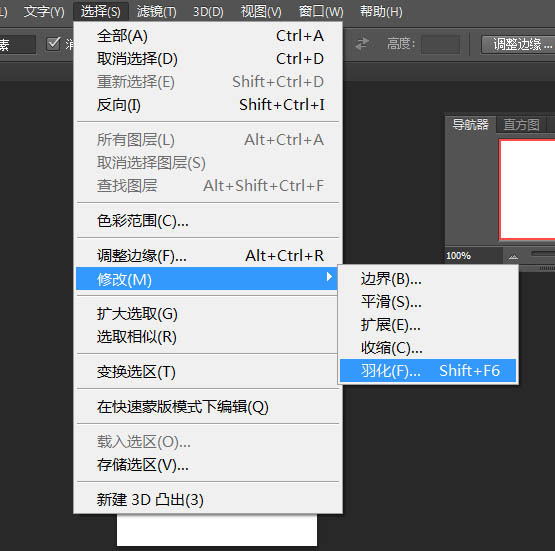555x551 pixels.
Task: Choose 存储选区(V) save selection
Action: coord(208,465)
